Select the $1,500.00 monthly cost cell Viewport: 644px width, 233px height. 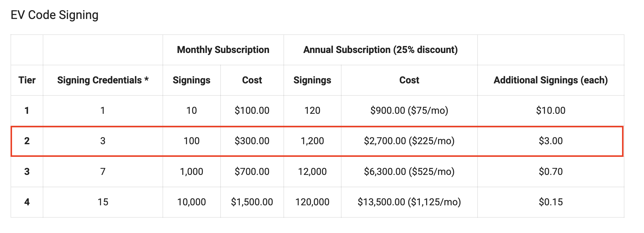(x=252, y=202)
